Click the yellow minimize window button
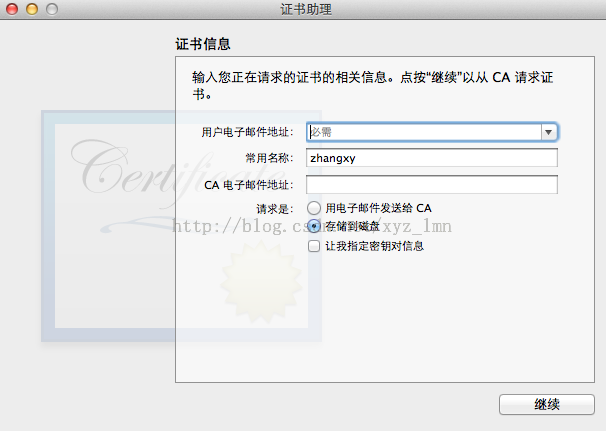Image resolution: width=606 pixels, height=431 pixels. tap(32, 9)
